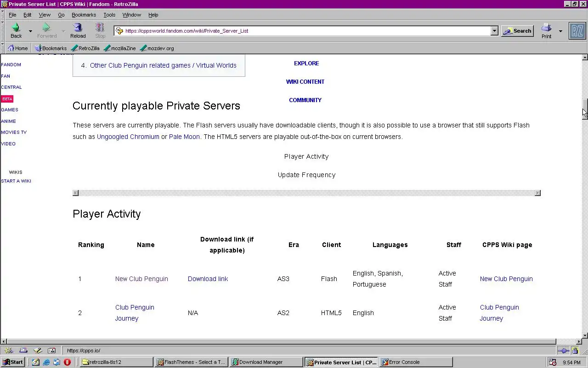Open Club Penguin Journey CPPS Wiki page link
This screenshot has width=588, height=368.
[499, 313]
